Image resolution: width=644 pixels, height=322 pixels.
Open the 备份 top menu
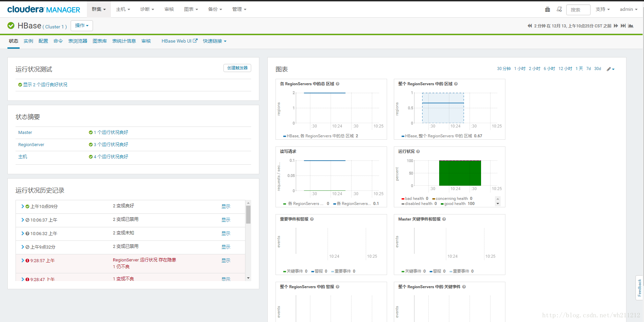pos(215,9)
